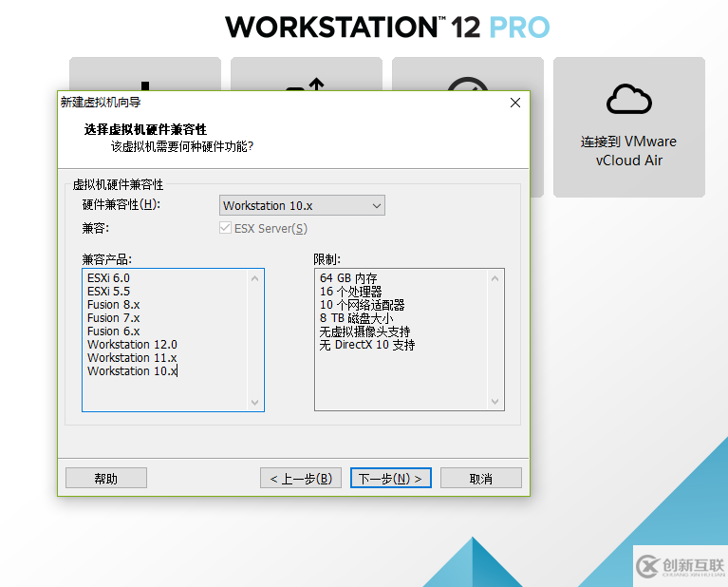Click the 帮助 help button
Screen dimensions: 728x587
tap(106, 479)
